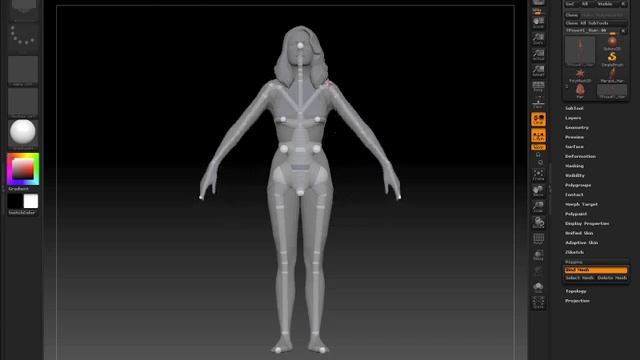Click the Actual size icon

pos(538,54)
